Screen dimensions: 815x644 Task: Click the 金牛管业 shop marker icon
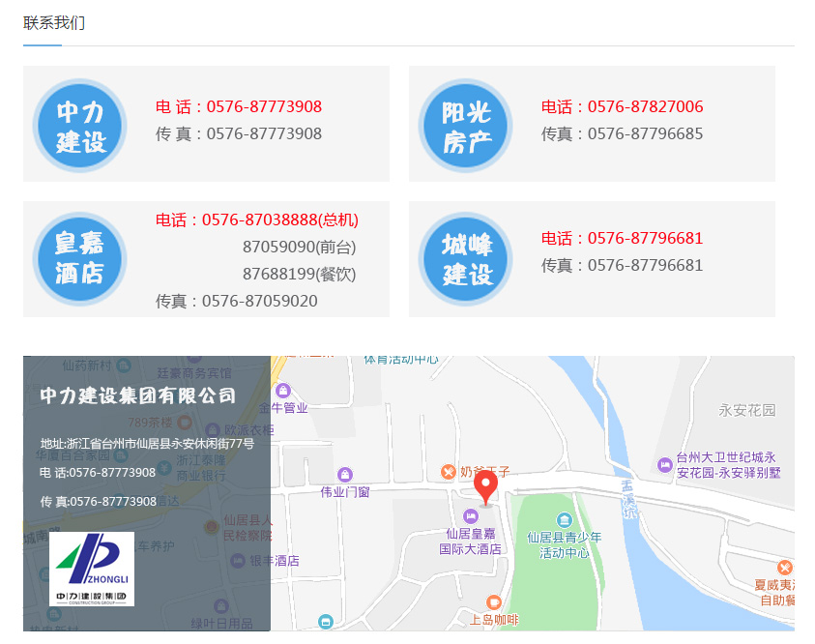click(x=283, y=390)
